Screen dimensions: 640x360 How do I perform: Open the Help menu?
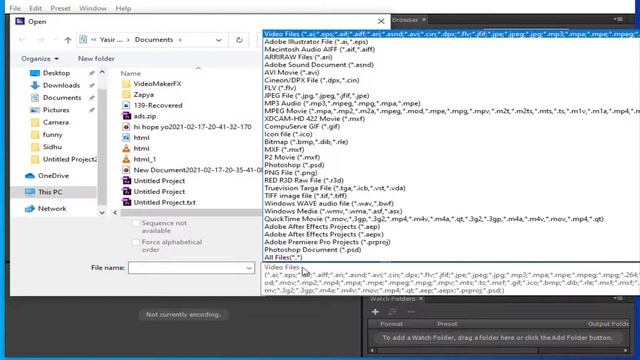click(x=123, y=8)
